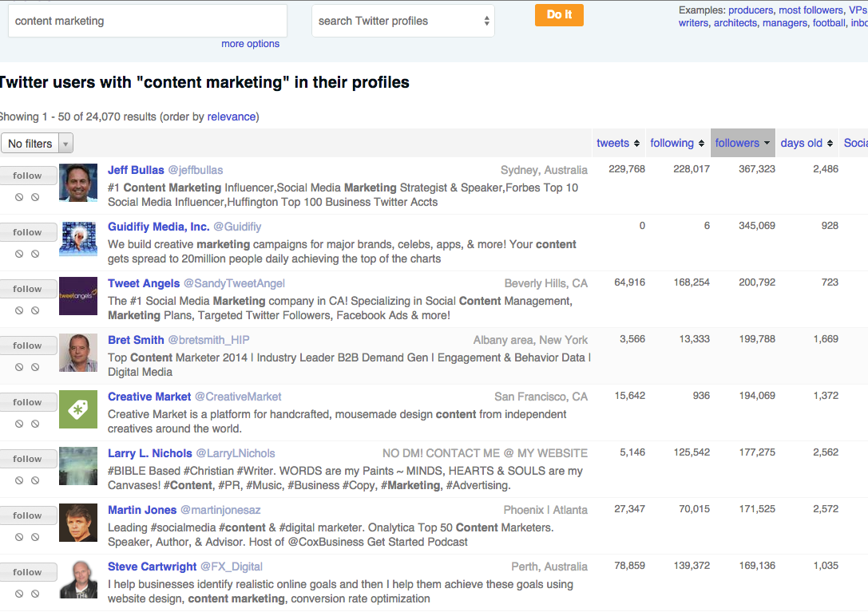The width and height of the screenshot is (868, 616).
Task: Click the green Creative Market logo
Action: click(x=78, y=409)
